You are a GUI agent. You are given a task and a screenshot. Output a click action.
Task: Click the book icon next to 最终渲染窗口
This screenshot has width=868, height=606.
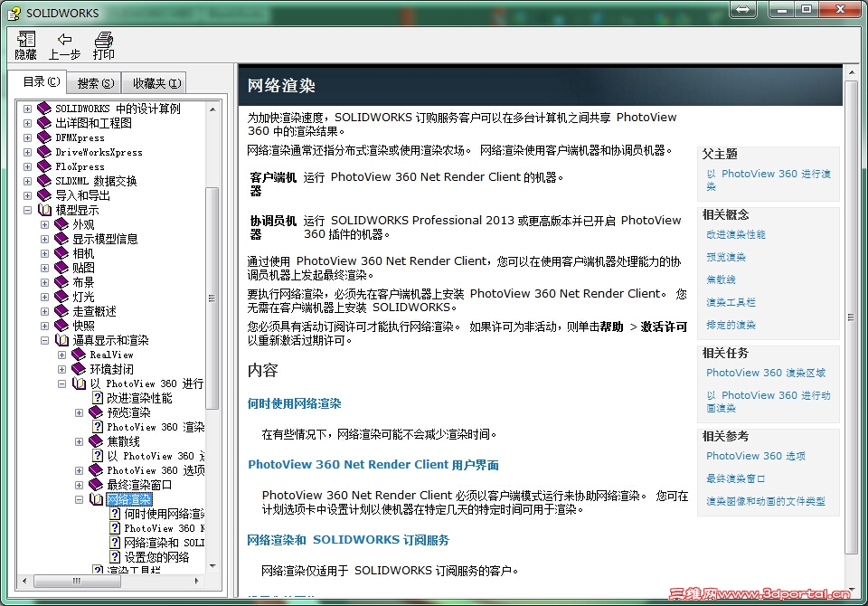pyautogui.click(x=96, y=485)
